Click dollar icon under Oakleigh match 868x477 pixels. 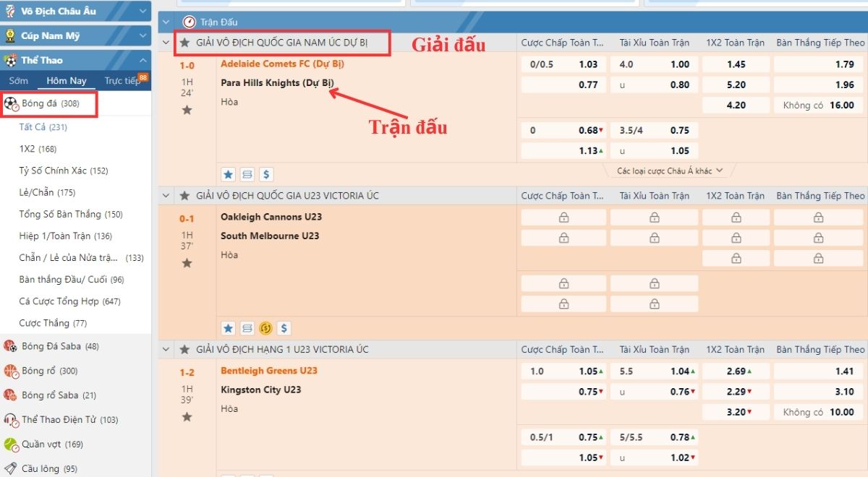pyautogui.click(x=284, y=328)
